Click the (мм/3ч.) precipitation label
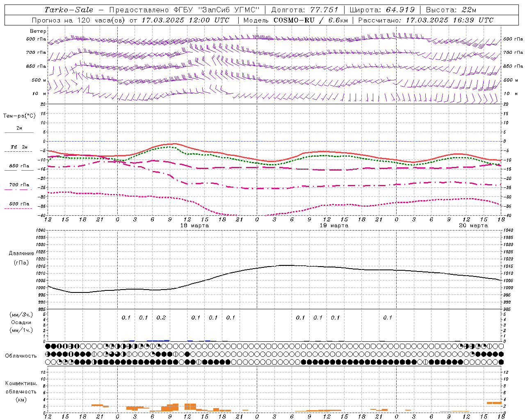Viewport: 525px width, 420px height. [21, 315]
